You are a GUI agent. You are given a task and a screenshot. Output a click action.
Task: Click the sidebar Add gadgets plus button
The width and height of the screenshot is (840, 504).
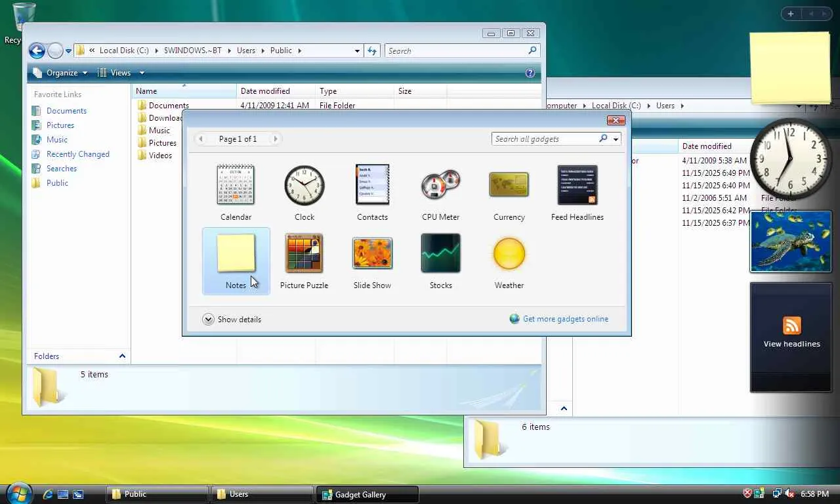pos(790,14)
